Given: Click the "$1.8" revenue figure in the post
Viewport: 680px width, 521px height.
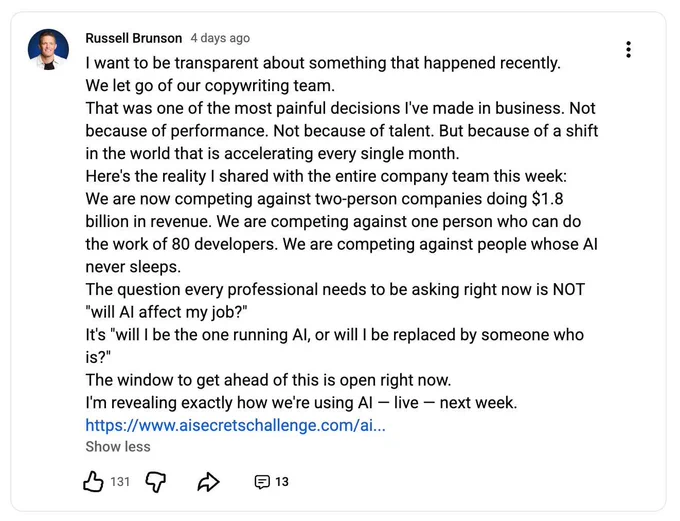Looking at the screenshot, I should [x=547, y=199].
